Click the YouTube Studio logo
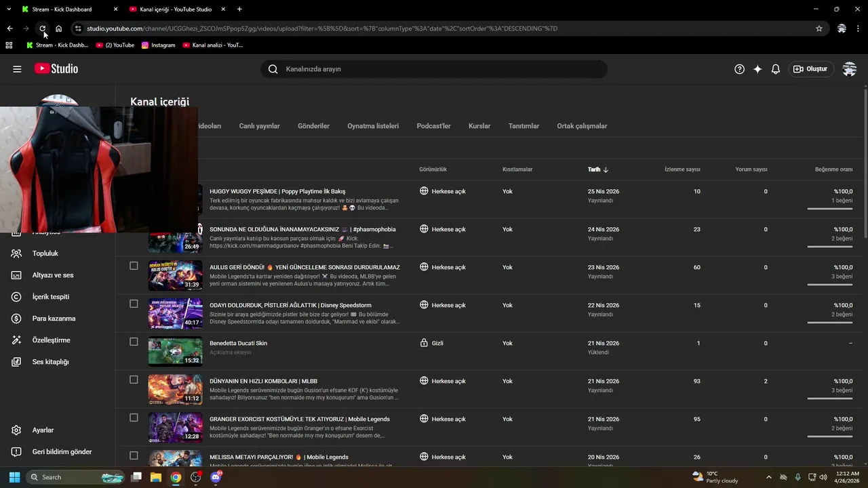Image resolution: width=868 pixels, height=488 pixels. pos(56,69)
